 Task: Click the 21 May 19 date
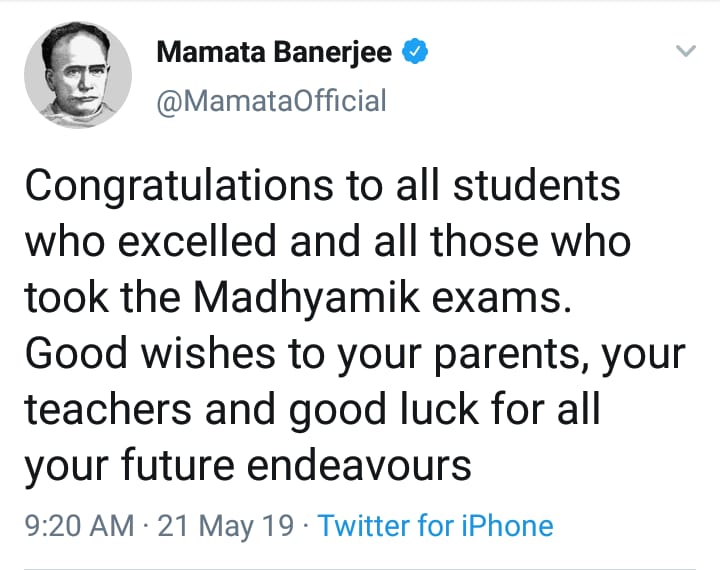pos(225,525)
